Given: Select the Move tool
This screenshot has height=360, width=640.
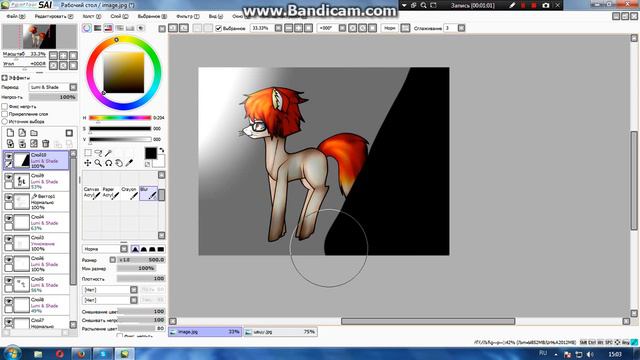Looking at the screenshot, I should click(x=88, y=163).
